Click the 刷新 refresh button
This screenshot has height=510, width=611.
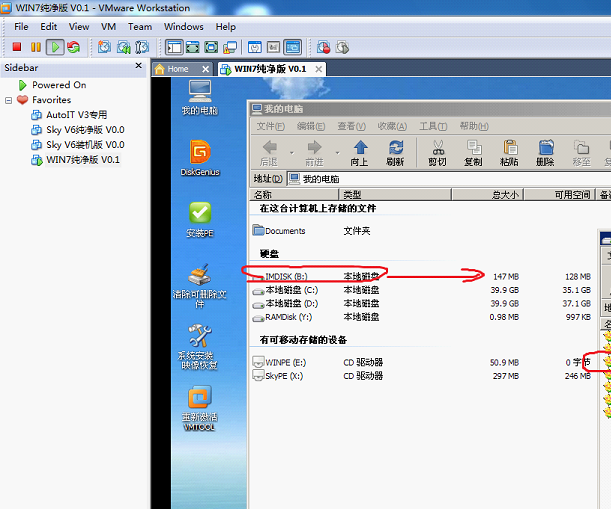pos(395,153)
